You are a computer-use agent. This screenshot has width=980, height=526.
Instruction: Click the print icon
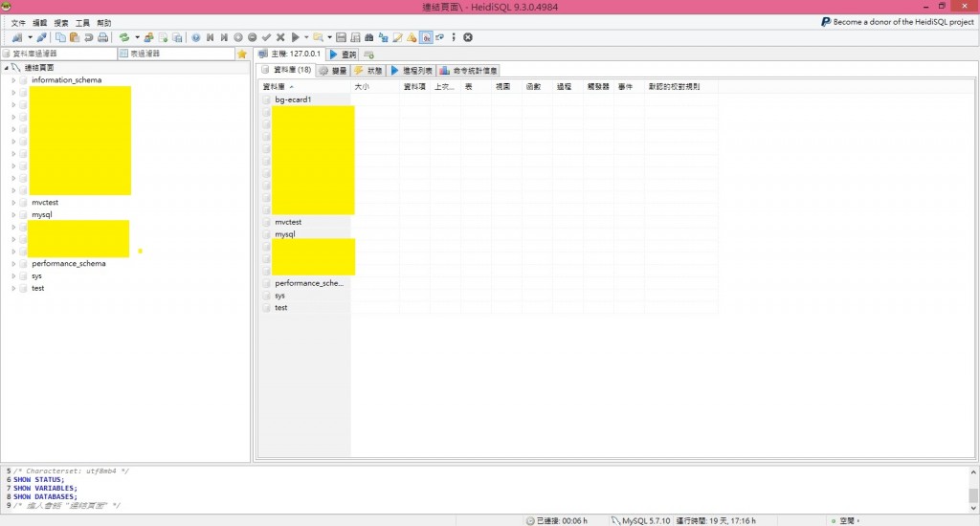(x=103, y=37)
